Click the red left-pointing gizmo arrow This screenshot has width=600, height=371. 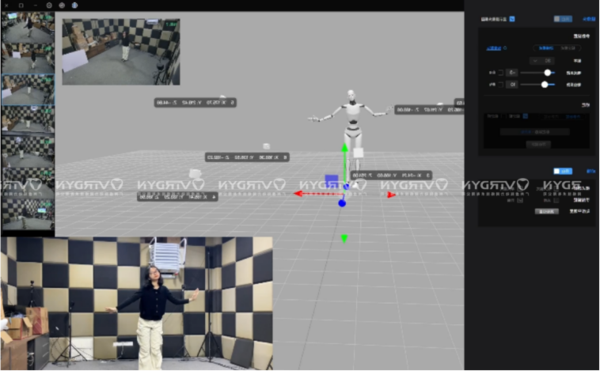[x=298, y=194]
